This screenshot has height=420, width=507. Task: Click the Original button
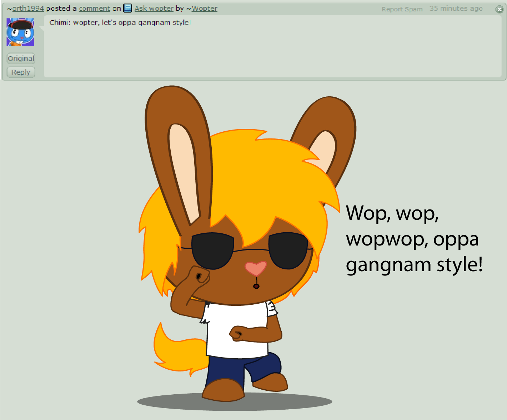coord(21,59)
